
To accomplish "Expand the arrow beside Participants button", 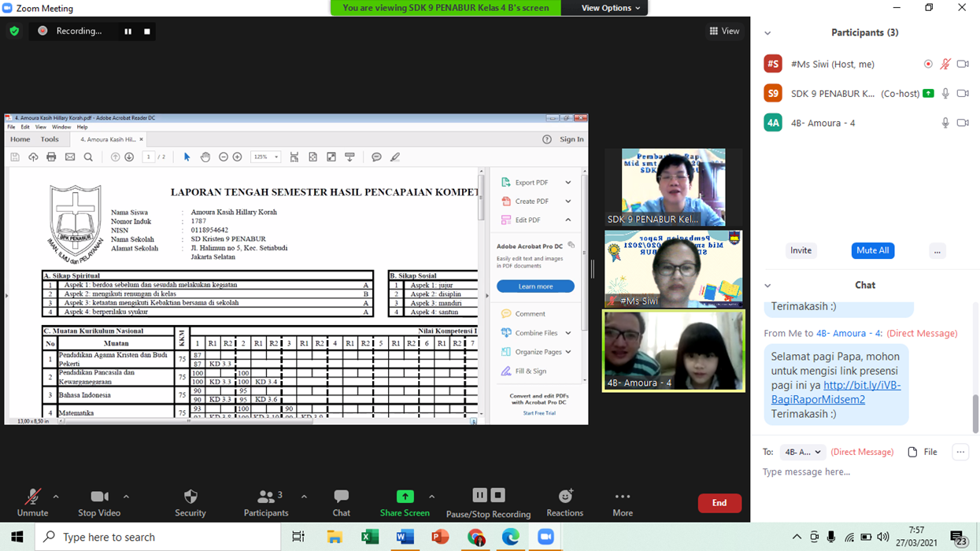I will pos(304,497).
